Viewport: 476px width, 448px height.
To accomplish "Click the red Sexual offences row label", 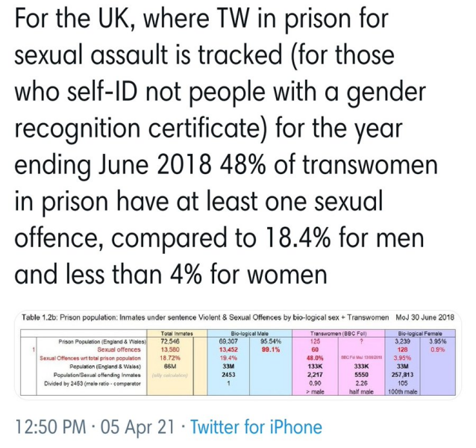I will coord(118,349).
